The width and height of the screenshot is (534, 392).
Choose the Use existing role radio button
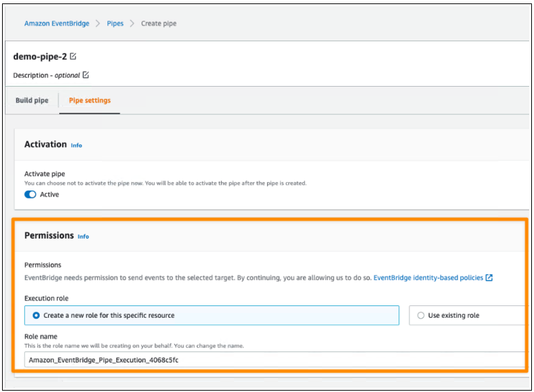pos(420,316)
